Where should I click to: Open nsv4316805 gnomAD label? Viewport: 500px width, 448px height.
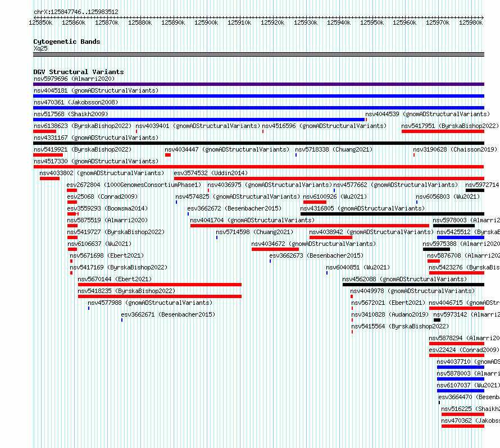point(362,208)
